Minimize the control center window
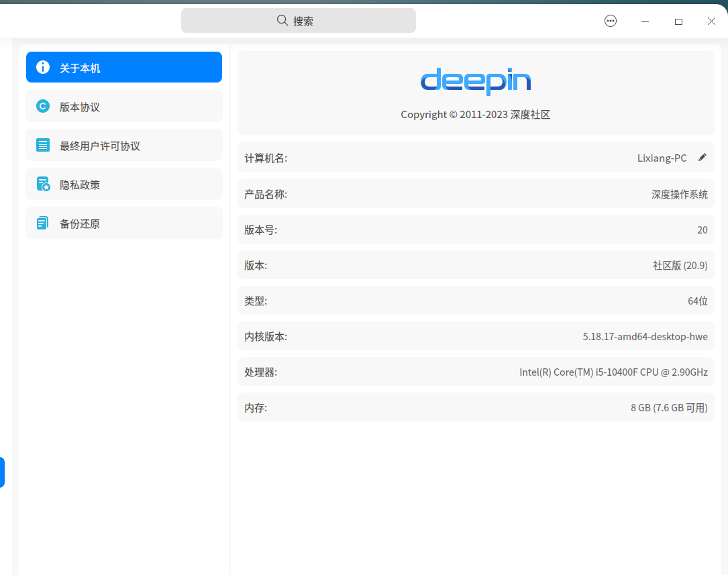Screen dimensions: 728x575 pos(645,21)
